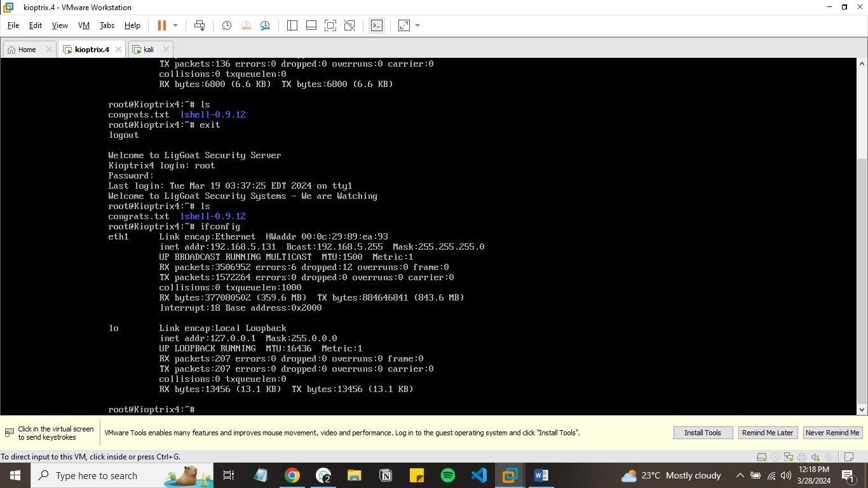The image size is (868, 488).
Task: Expand the power options dropdown arrow
Action: [x=175, y=25]
